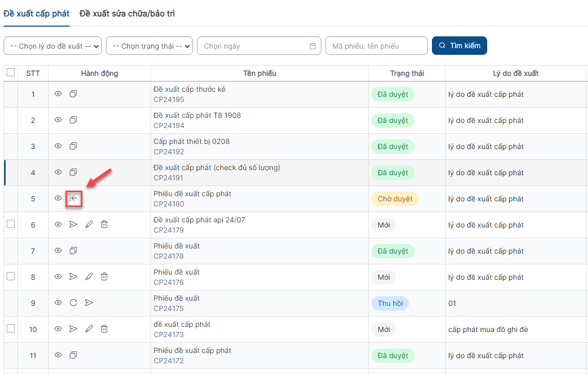Click 'Đề xuất cấp phát api 24/07' name
Image resolution: width=588 pixels, height=374 pixels.
(199, 220)
